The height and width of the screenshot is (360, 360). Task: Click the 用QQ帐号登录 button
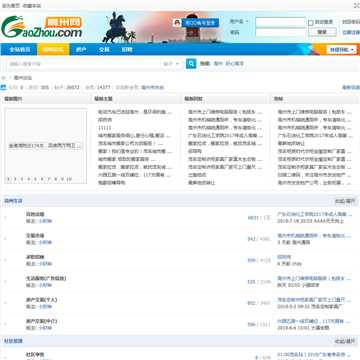pos(196,23)
